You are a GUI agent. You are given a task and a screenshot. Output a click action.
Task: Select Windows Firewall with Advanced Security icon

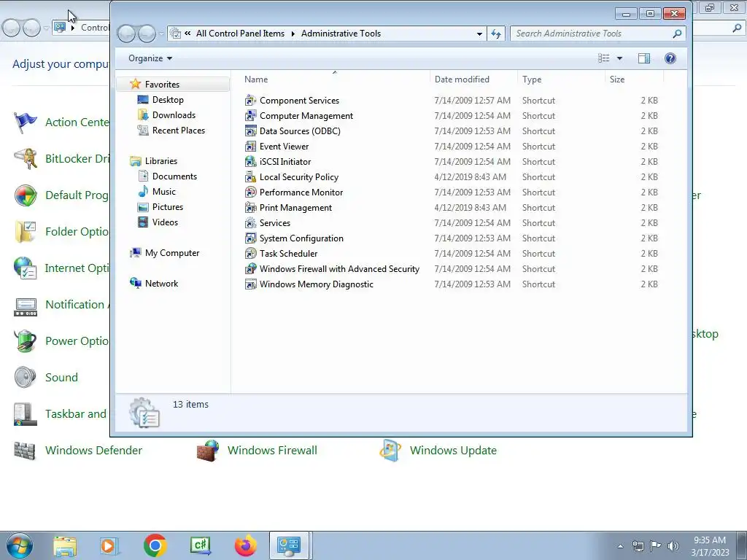click(x=251, y=268)
